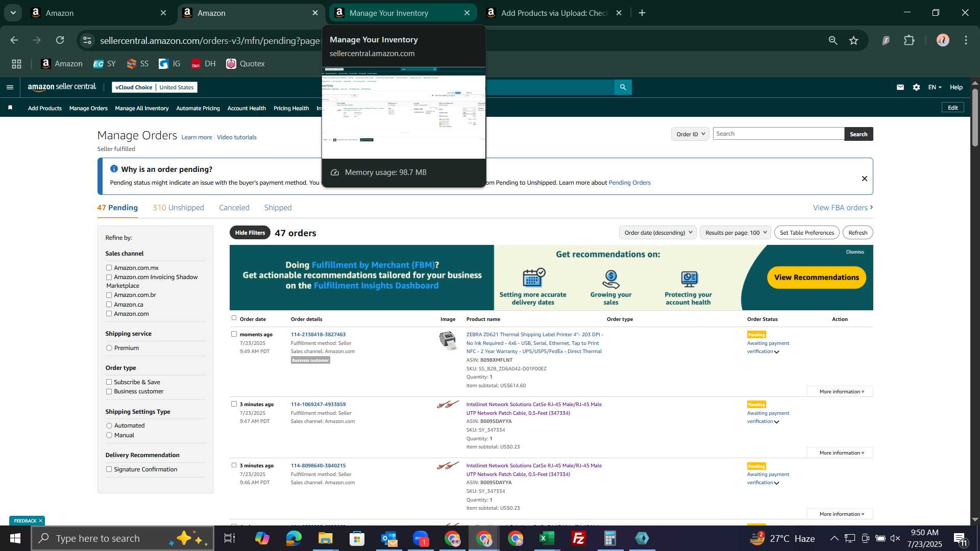Open File Explorer from the taskbar

pyautogui.click(x=326, y=538)
